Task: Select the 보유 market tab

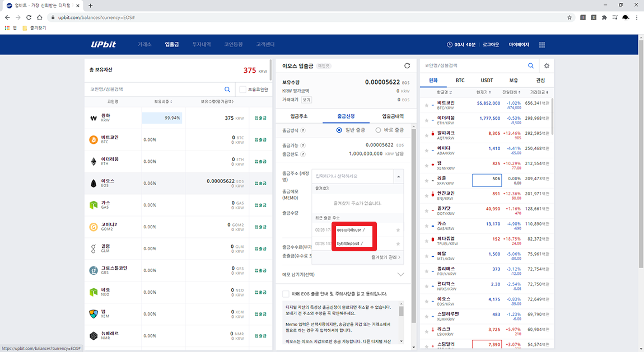Action: [514, 81]
